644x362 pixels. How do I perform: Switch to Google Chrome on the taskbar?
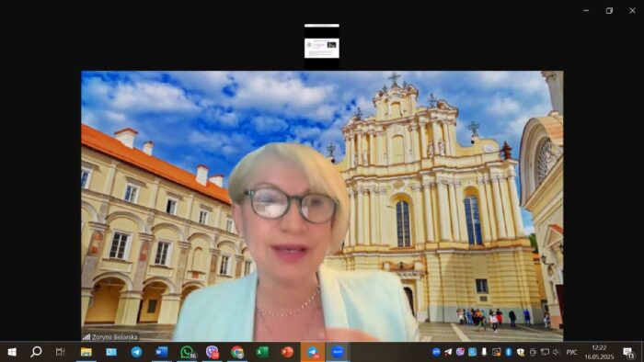(237, 352)
